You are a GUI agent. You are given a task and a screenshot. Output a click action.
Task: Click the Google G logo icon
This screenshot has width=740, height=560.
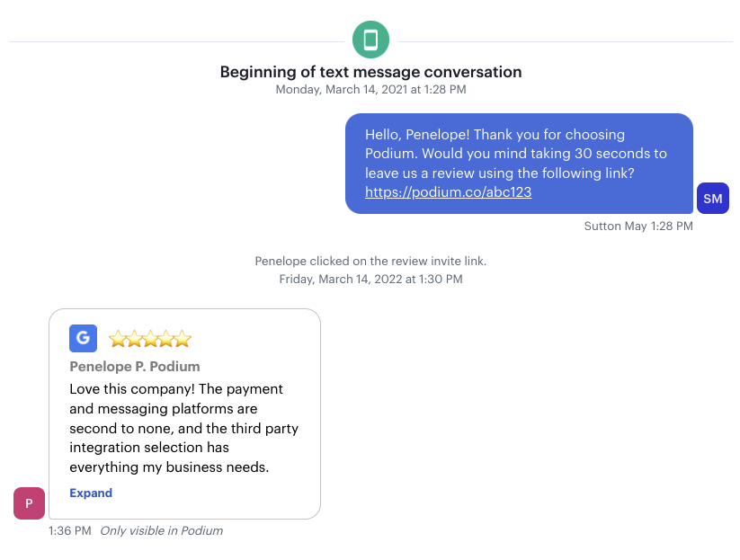83,338
